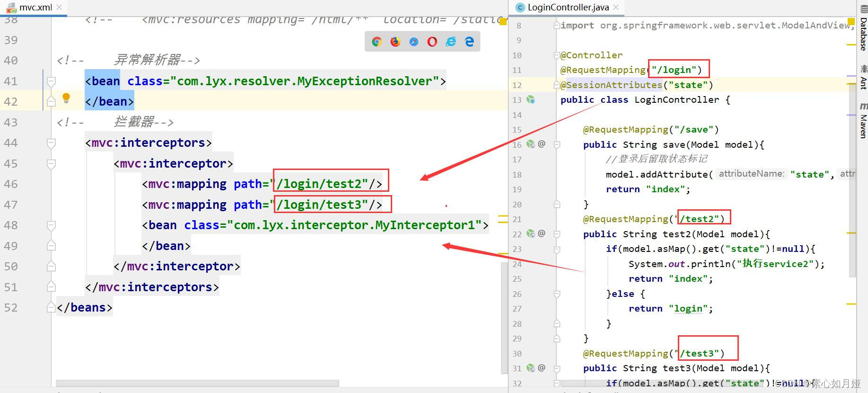Click the Spring gutter icon on line 31 test3 method
This screenshot has height=393, width=868.
531,368
